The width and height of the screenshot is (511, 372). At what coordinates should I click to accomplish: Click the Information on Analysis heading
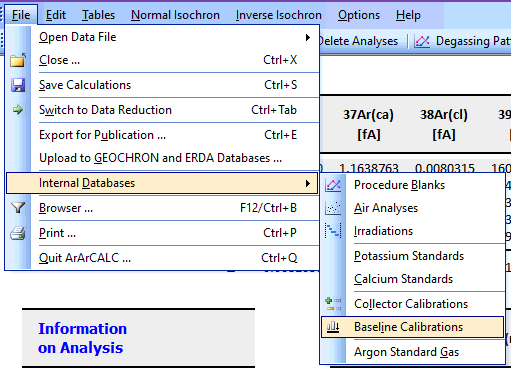point(82,338)
